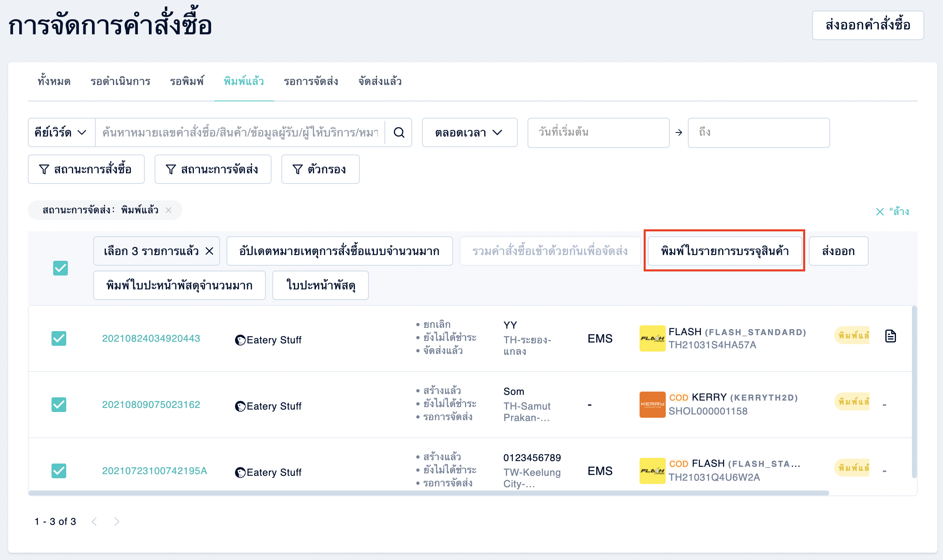The image size is (943, 560).
Task: Uncheck the select-all orders checkbox
Action: pos(61,268)
